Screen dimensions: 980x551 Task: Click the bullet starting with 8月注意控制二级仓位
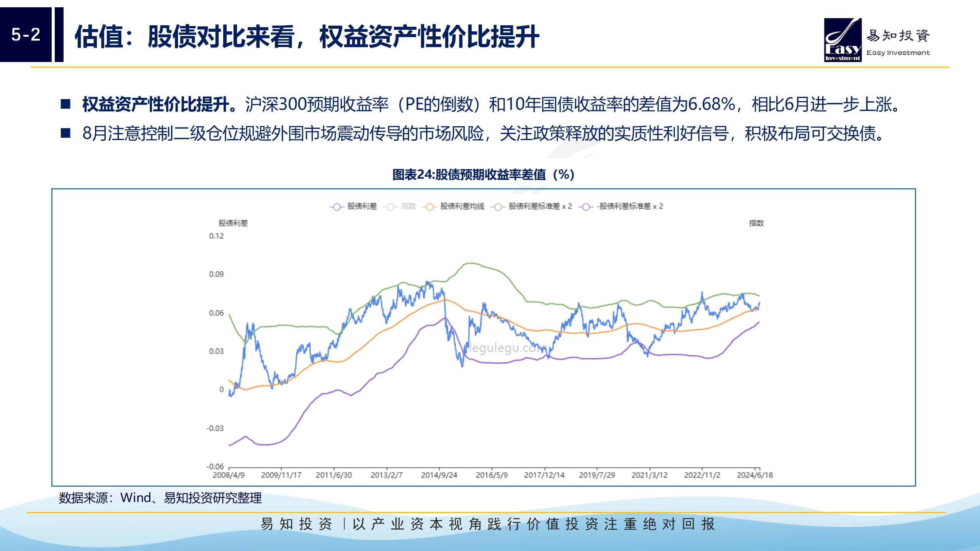tap(484, 134)
